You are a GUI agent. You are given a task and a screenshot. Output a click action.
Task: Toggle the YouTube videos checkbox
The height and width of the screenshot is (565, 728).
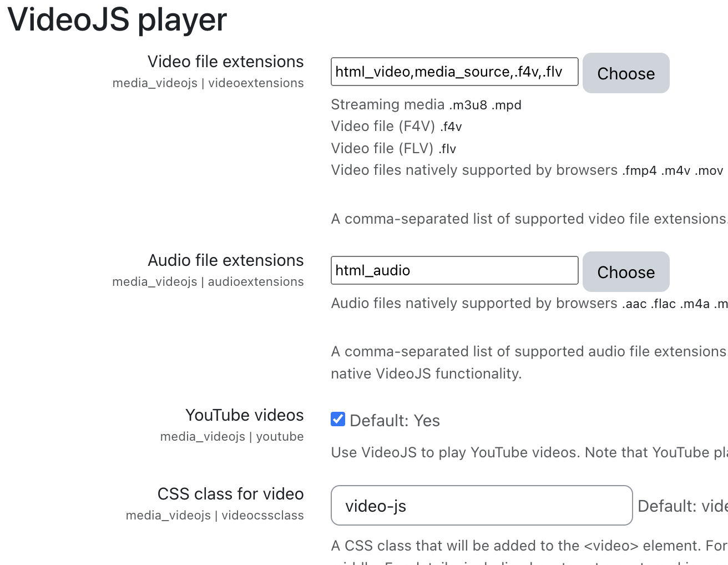pos(338,420)
